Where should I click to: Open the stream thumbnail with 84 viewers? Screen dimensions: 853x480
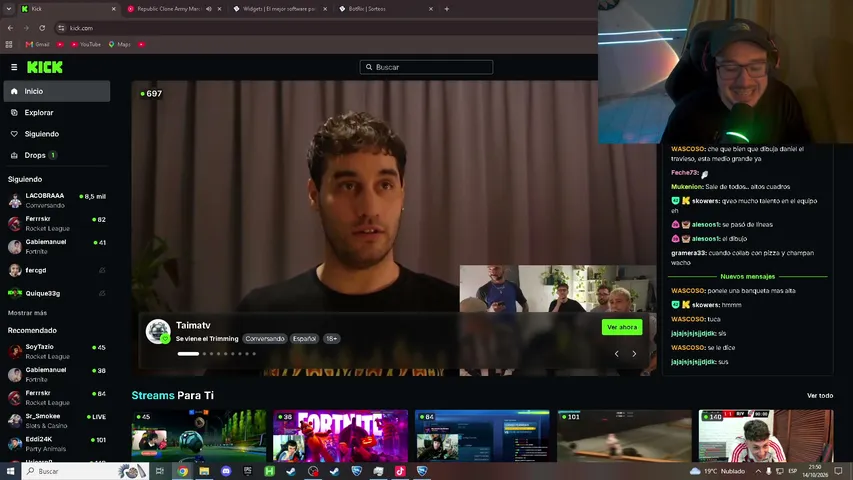pyautogui.click(x=483, y=435)
